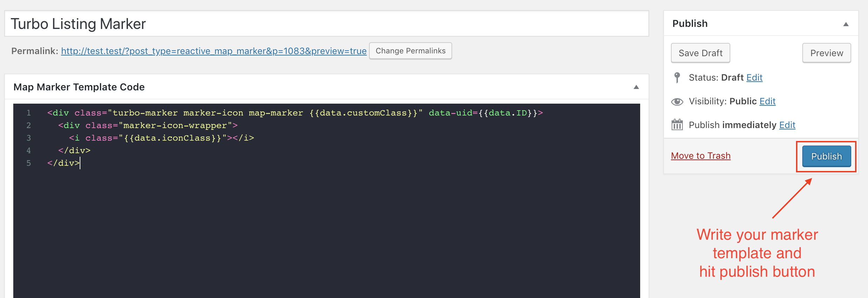Collapse the Map Marker Template Code panel
This screenshot has height=298, width=868.
click(636, 87)
